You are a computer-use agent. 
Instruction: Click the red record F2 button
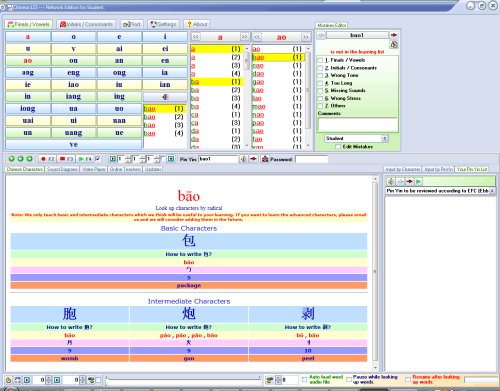coord(47,159)
